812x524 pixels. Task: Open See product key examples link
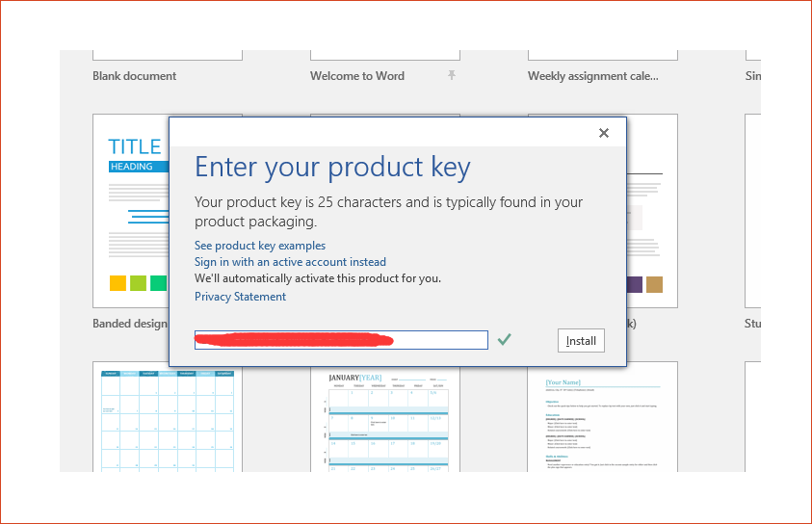point(260,246)
